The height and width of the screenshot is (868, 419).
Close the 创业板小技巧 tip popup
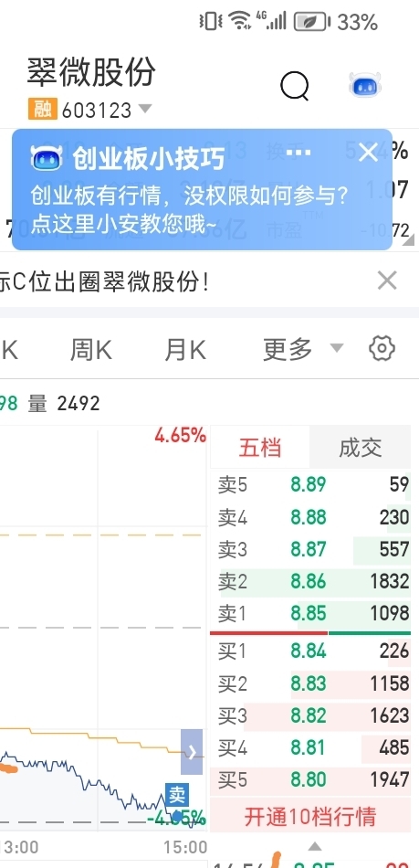[368, 153]
